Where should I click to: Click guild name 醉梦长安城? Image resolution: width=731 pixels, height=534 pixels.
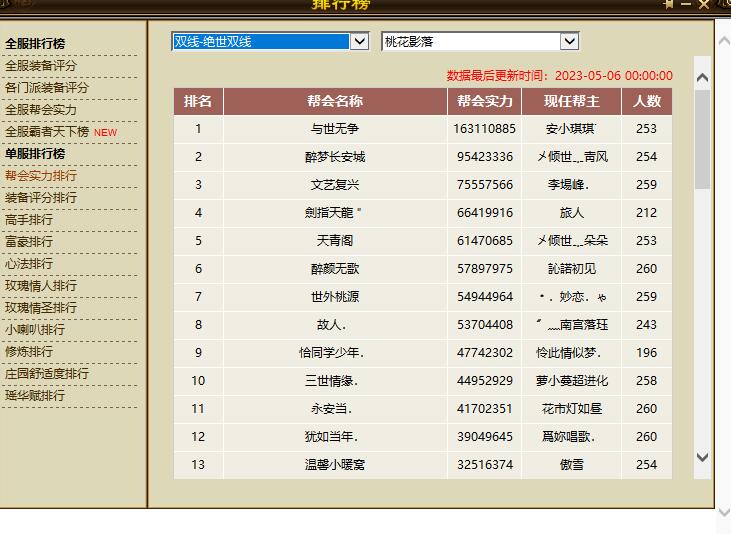coord(335,157)
